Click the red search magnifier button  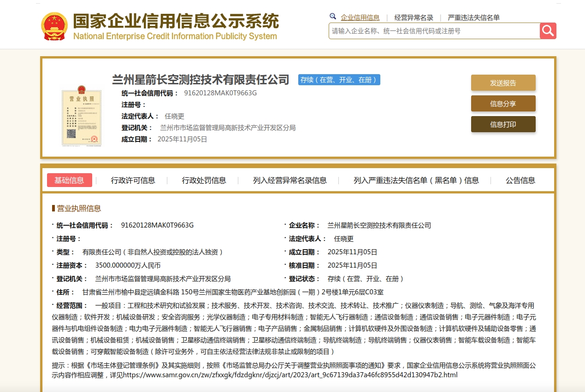pos(548,31)
